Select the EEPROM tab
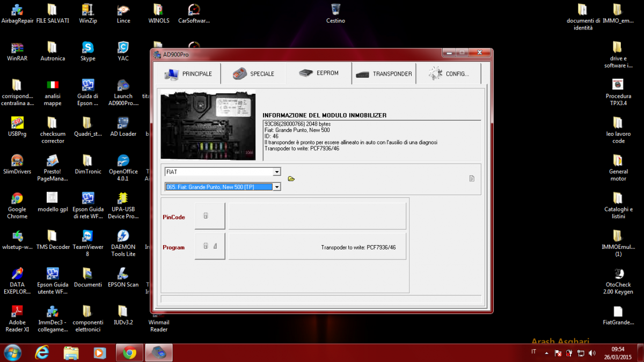The height and width of the screenshot is (362, 644). [319, 73]
